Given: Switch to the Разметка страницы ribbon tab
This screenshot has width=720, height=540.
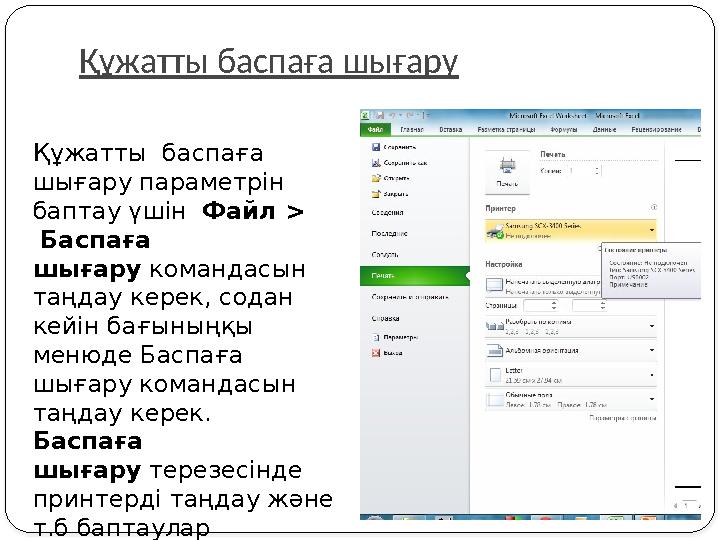Looking at the screenshot, I should (506, 130).
